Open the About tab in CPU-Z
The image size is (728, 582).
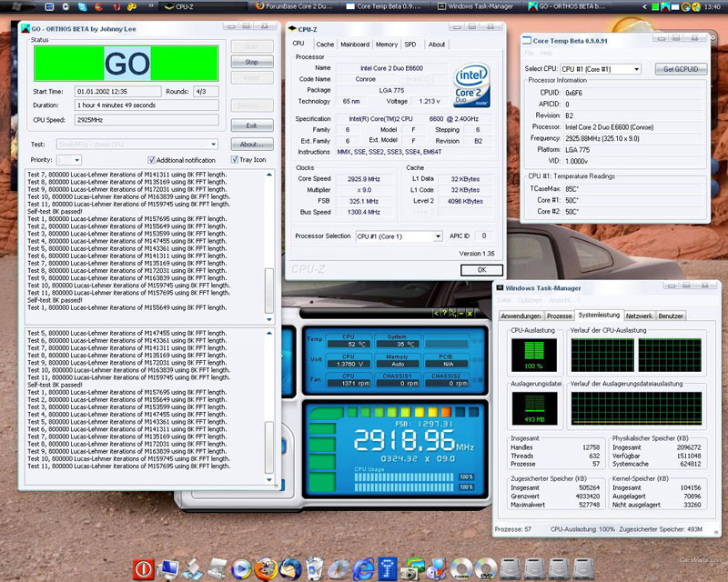pyautogui.click(x=437, y=45)
